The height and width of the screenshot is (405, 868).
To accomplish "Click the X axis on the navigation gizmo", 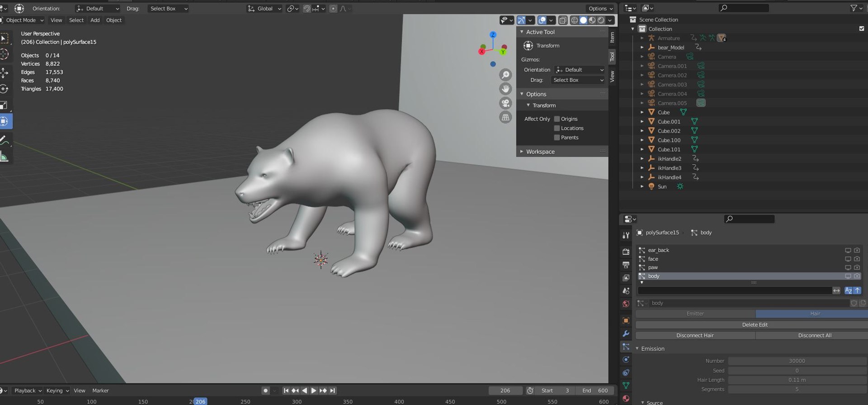I will point(482,52).
